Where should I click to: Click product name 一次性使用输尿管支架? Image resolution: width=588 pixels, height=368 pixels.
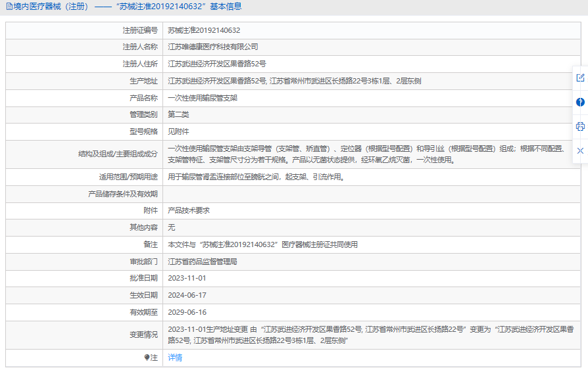(203, 98)
